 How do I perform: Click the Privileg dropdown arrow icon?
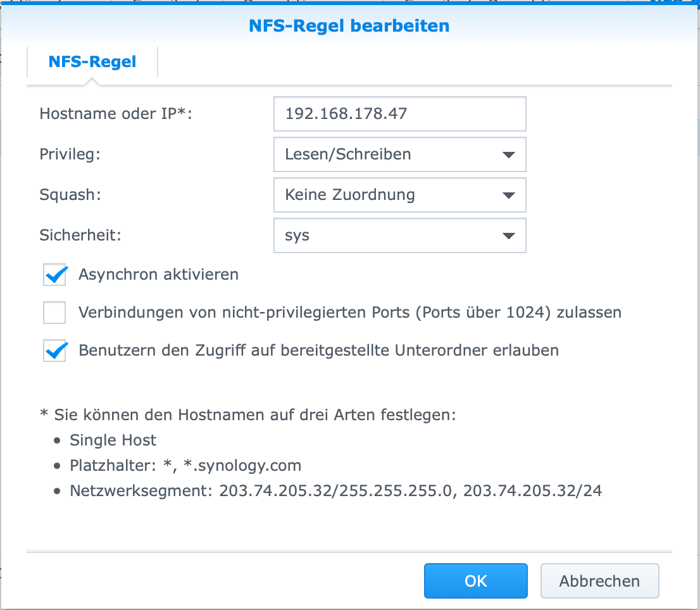point(508,155)
